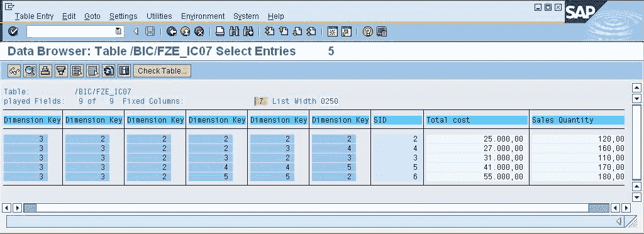Click the Print icon in the standard toolbar
Viewport: 644px width, 234px height.
click(221, 31)
